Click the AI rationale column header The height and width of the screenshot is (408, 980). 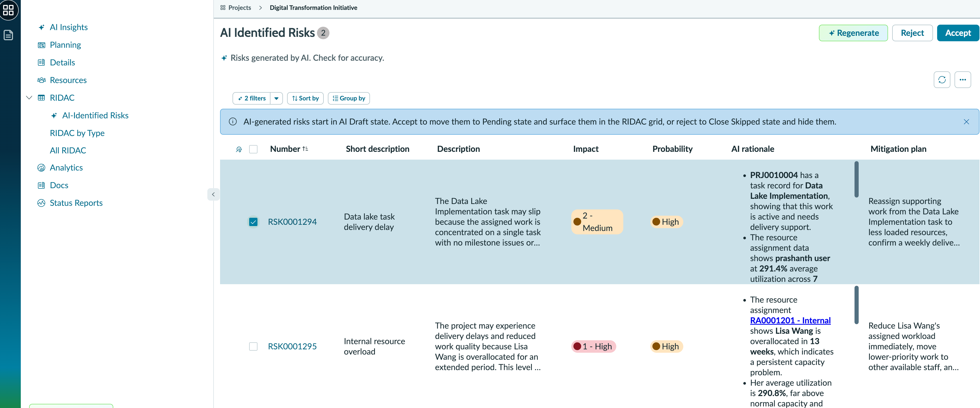752,149
